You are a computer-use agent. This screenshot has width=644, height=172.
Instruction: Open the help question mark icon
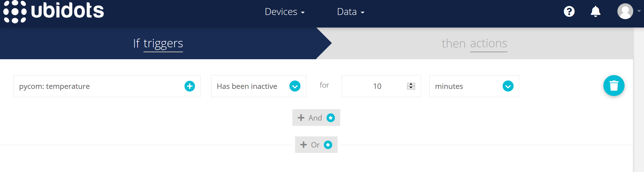coord(569,12)
